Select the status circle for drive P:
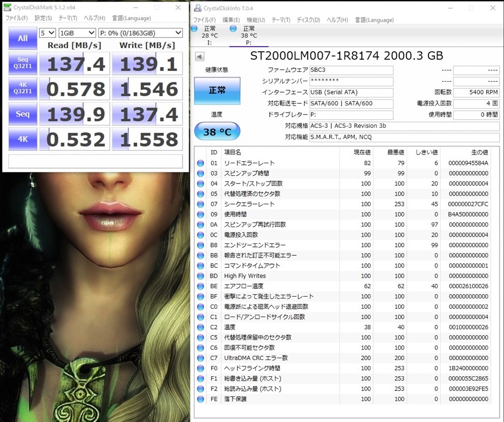 point(233,29)
